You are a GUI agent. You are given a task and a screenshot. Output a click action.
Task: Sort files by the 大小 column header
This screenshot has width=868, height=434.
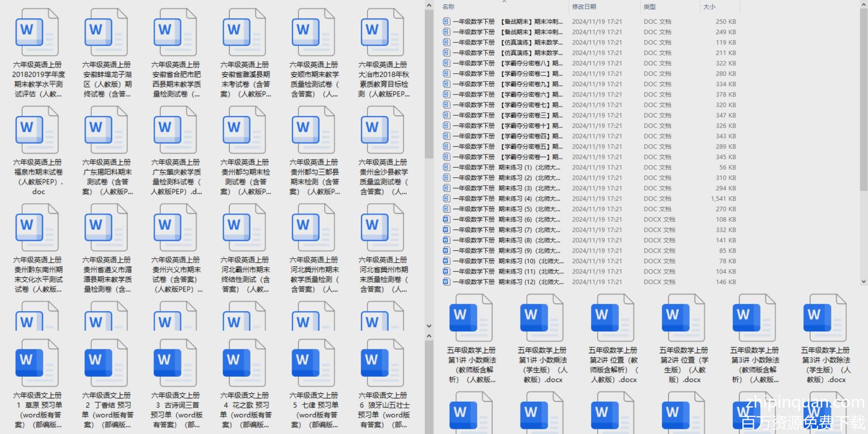(x=709, y=7)
